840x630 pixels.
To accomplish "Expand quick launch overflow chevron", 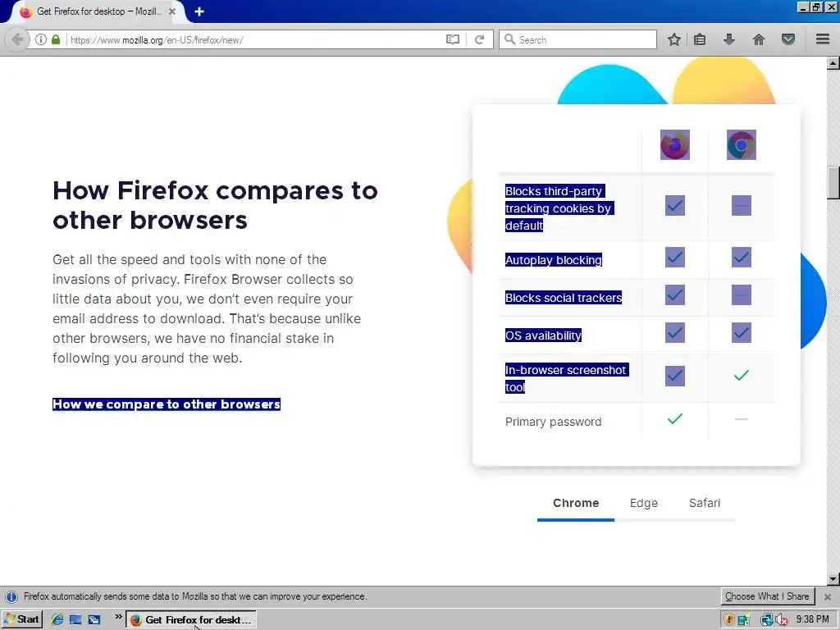I will coord(118,617).
